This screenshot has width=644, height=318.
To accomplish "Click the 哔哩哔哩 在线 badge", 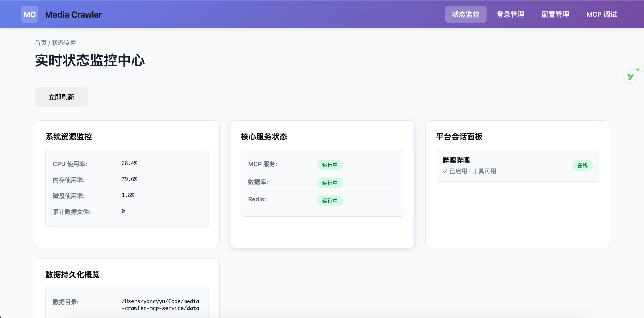I will tap(582, 165).
